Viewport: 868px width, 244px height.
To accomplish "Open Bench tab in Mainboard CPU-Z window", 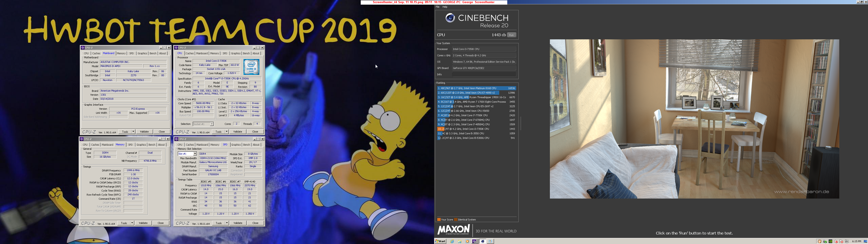I will 153,53.
